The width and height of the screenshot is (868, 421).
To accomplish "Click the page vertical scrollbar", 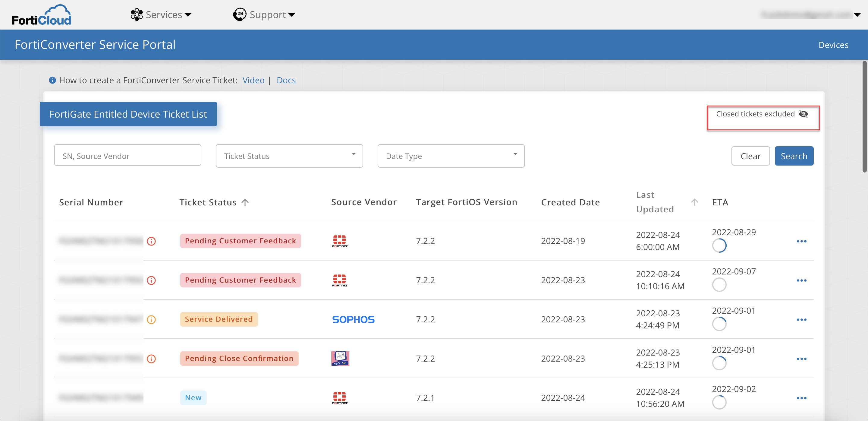I will 865,117.
